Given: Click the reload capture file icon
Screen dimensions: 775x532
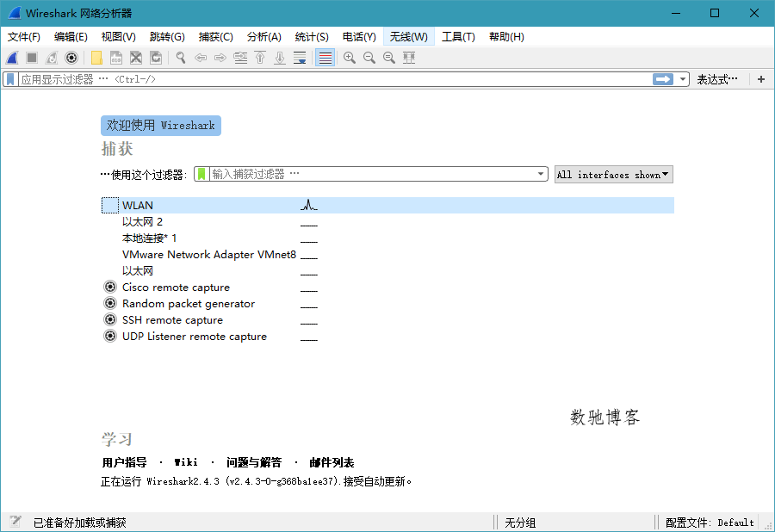Looking at the screenshot, I should click(x=156, y=58).
